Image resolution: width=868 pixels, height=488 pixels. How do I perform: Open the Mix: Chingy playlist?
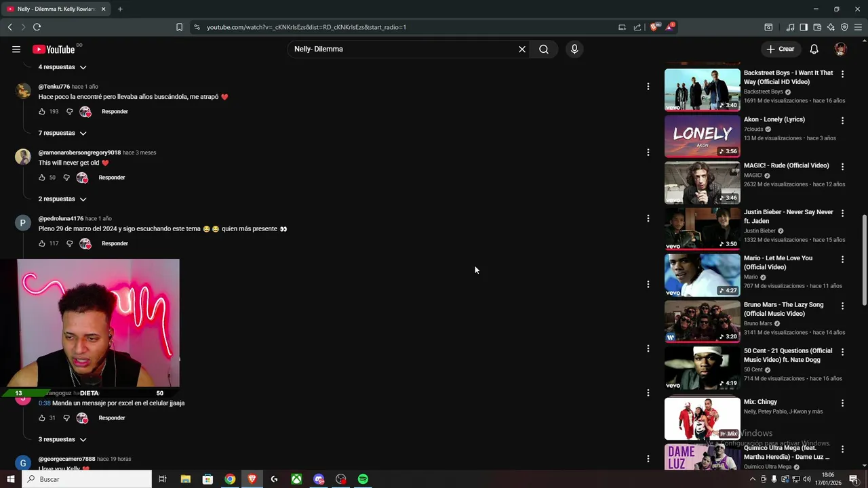click(703, 418)
